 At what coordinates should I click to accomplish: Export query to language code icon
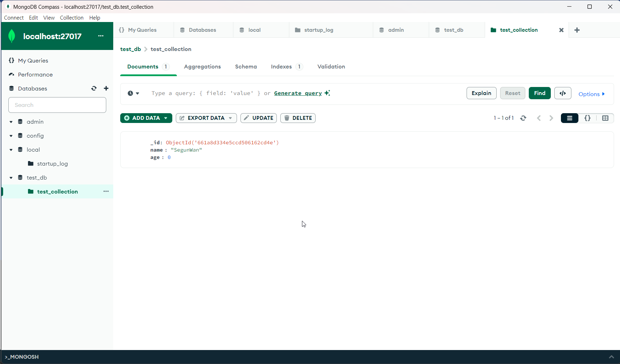pos(563,93)
